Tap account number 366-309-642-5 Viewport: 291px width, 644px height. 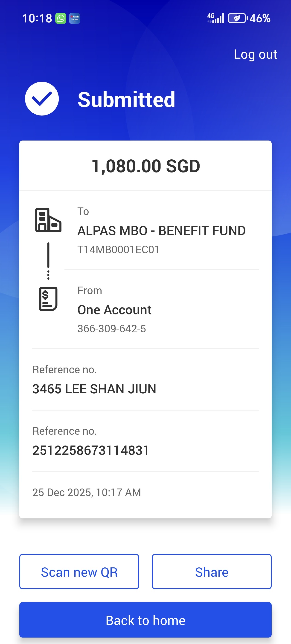112,329
